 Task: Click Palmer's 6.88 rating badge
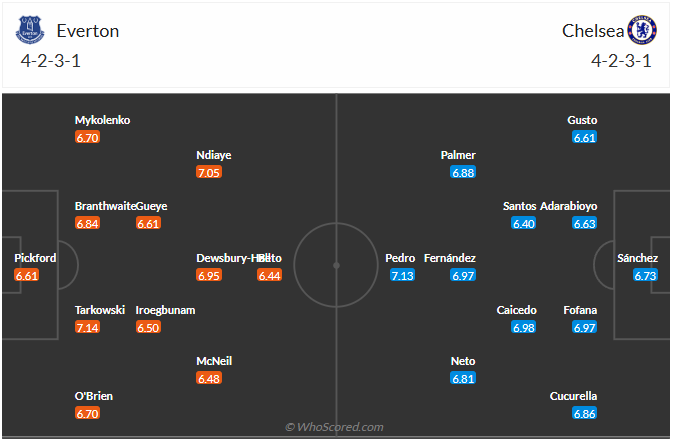[x=463, y=173]
